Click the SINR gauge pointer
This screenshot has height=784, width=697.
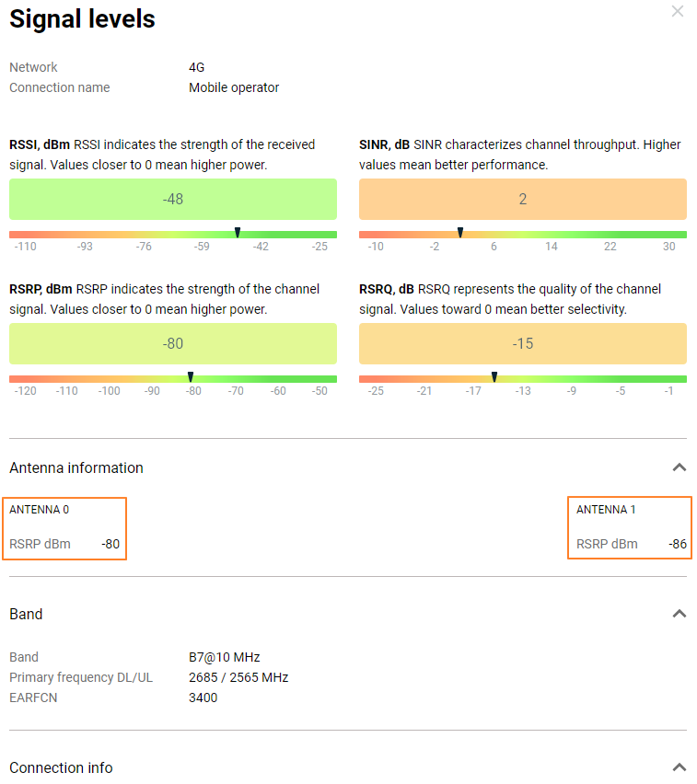click(460, 233)
